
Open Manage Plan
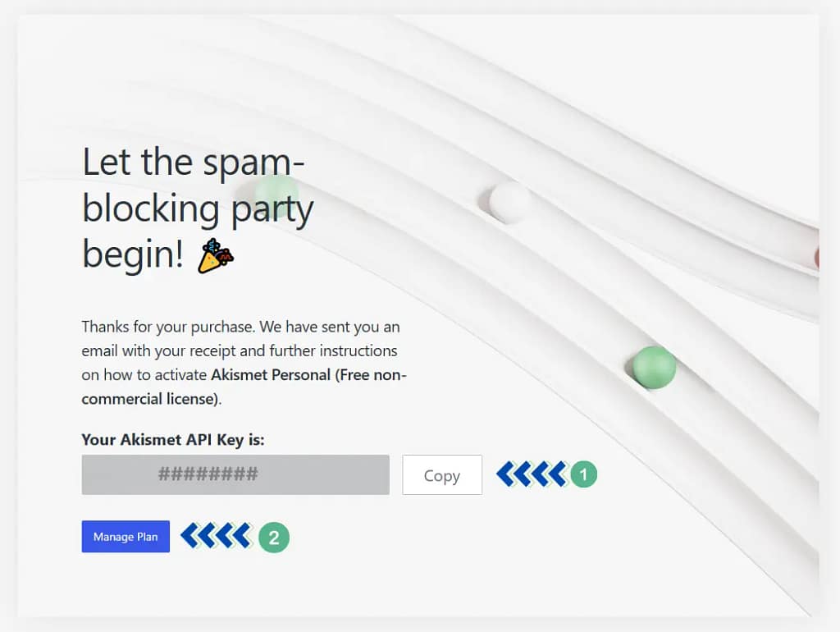[126, 537]
